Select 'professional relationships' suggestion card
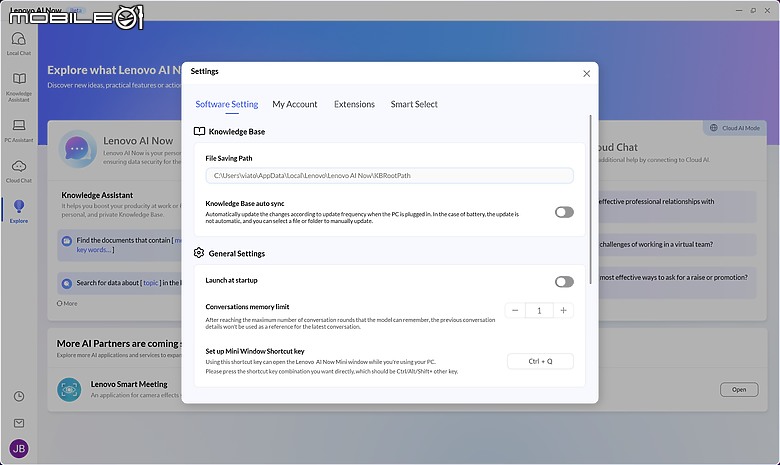 click(677, 206)
